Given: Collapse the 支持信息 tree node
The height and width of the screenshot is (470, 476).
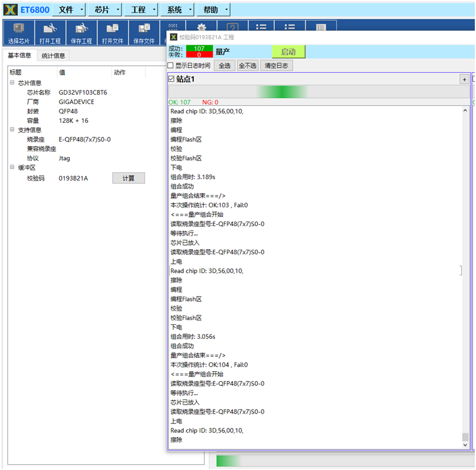Looking at the screenshot, I should click(12, 130).
